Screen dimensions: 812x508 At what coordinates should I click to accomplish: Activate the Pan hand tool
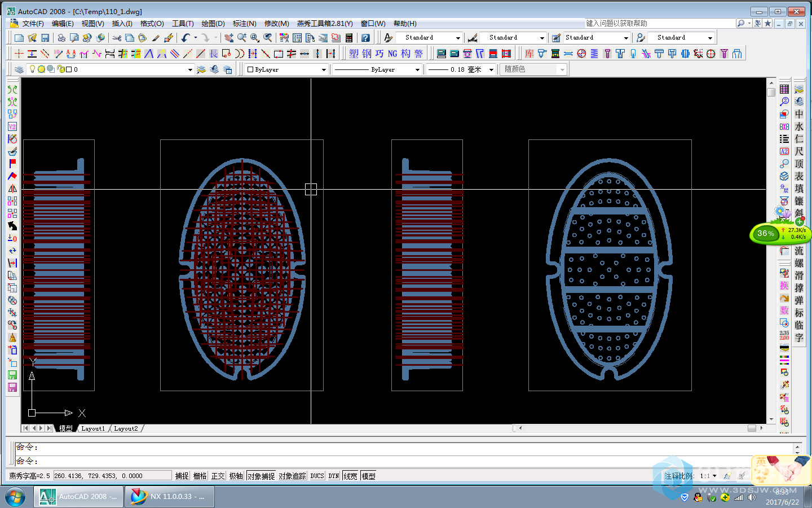coord(229,38)
